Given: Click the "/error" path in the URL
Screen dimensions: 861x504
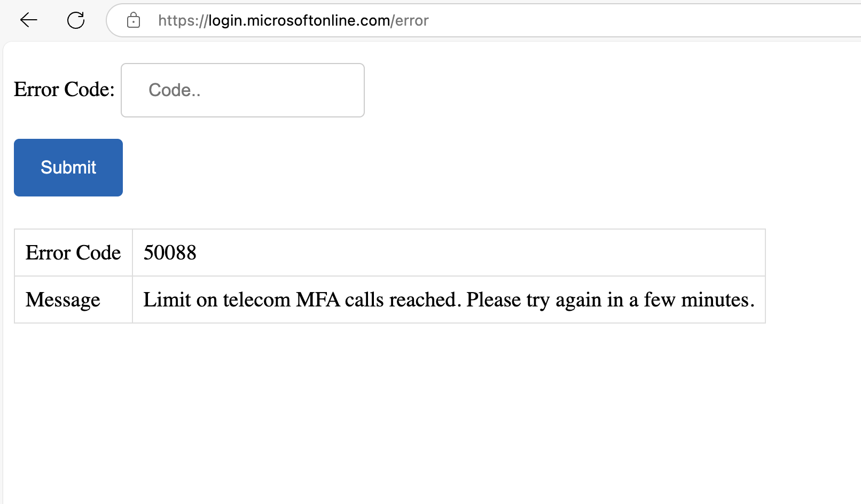Looking at the screenshot, I should [410, 20].
